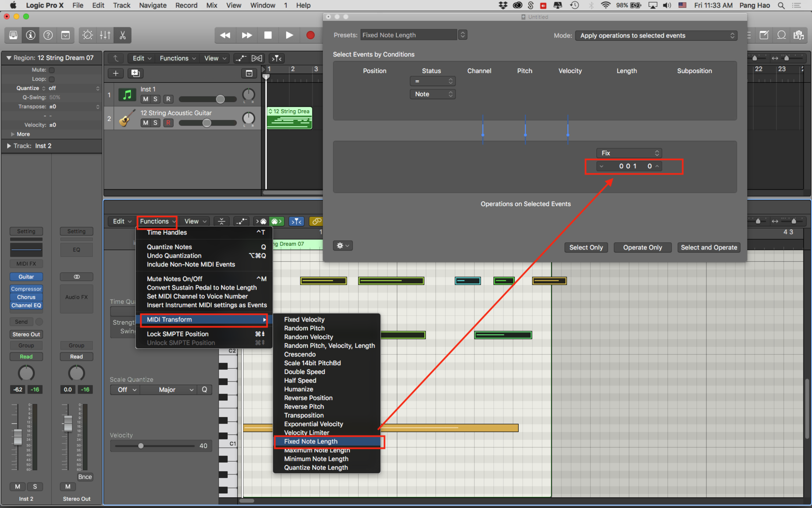Open the Presets dropdown Fixed Note Length

tap(413, 35)
